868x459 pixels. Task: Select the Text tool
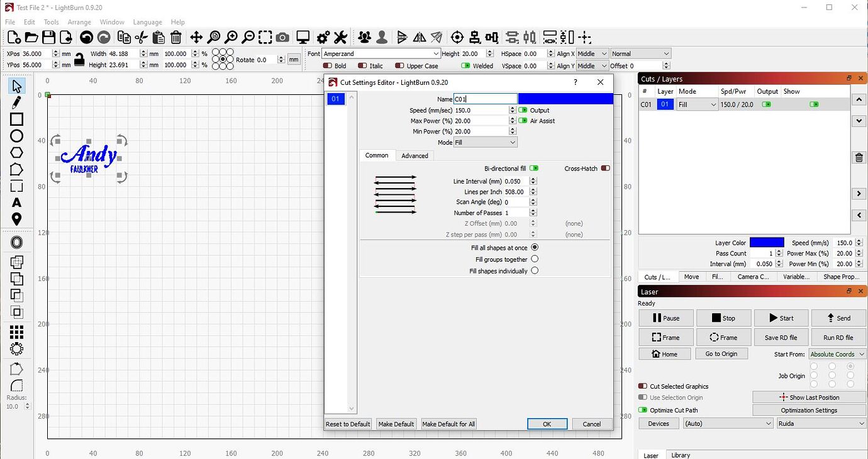pos(16,202)
